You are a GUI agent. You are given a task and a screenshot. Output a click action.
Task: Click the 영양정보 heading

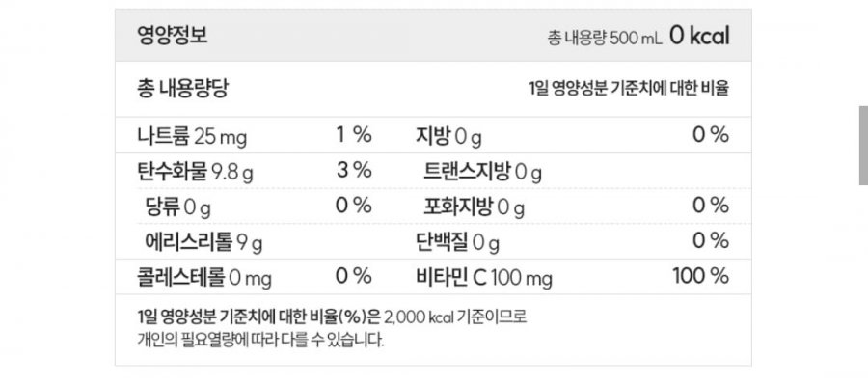172,37
